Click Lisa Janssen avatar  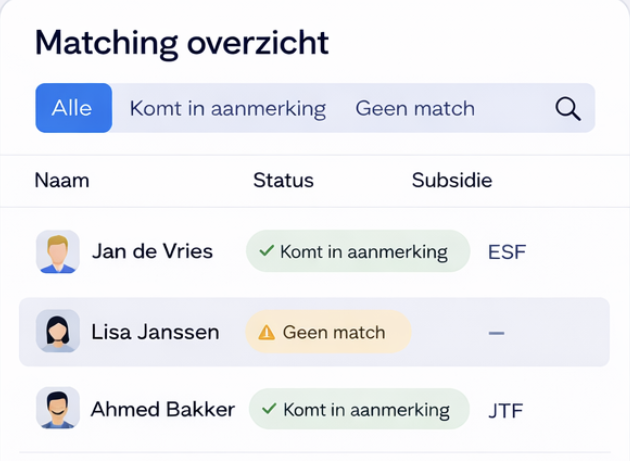(x=57, y=331)
